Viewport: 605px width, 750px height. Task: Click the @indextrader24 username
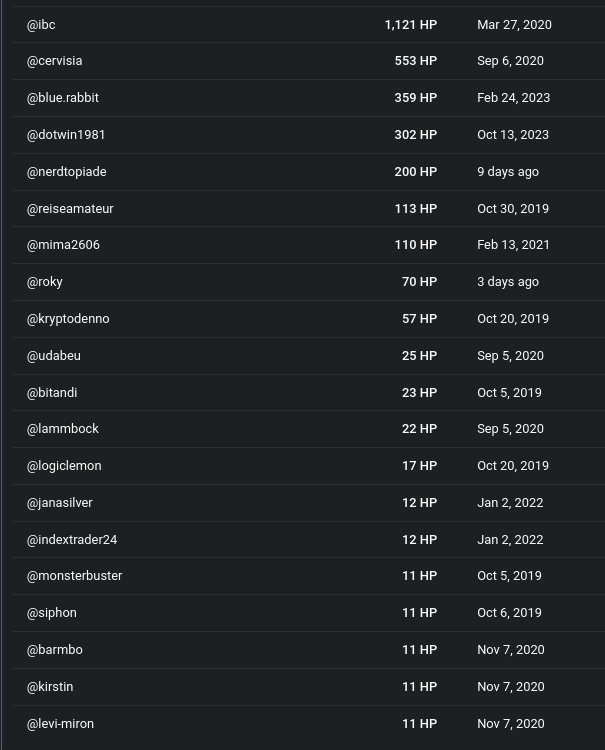tap(72, 540)
